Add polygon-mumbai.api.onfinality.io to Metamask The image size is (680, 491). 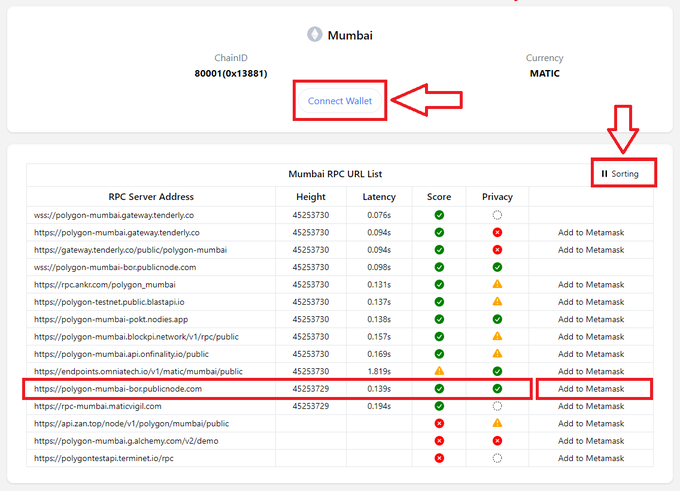[591, 354]
